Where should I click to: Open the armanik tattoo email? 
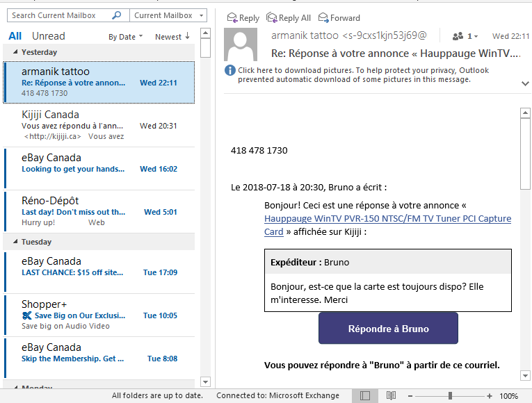(x=99, y=83)
